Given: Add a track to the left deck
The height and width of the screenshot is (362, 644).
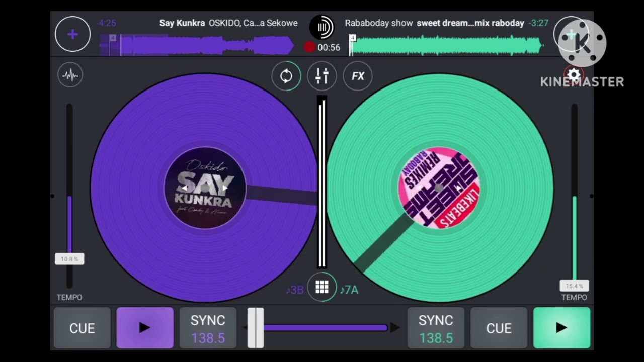Looking at the screenshot, I should [x=73, y=34].
